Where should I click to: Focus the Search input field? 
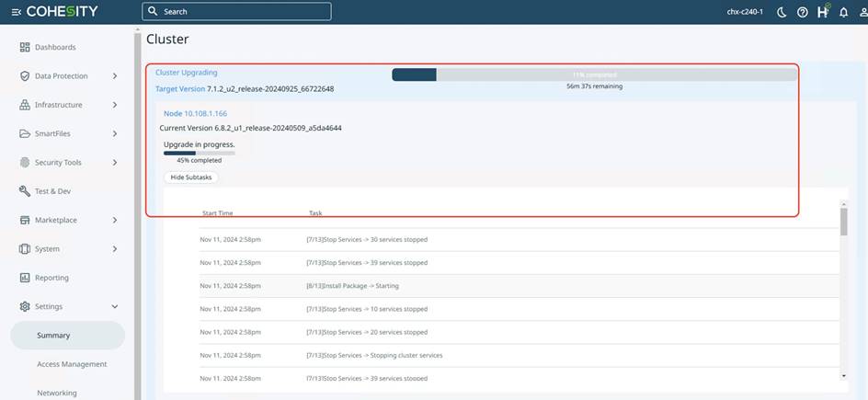(x=237, y=11)
